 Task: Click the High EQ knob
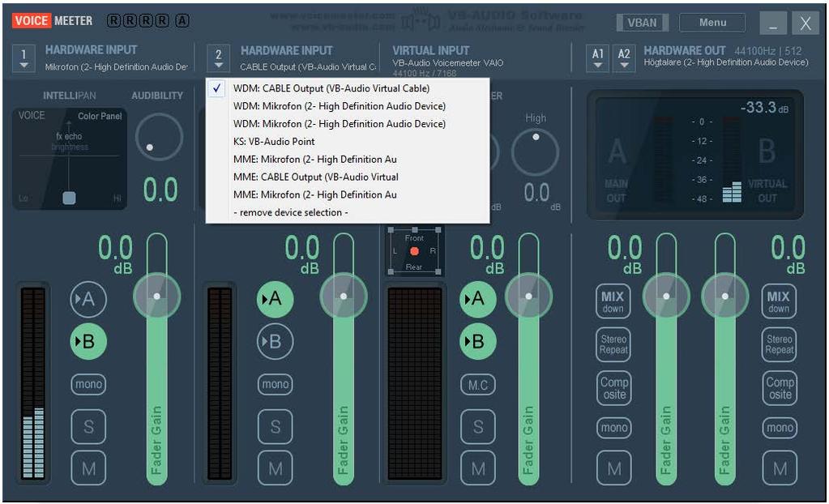[535, 152]
